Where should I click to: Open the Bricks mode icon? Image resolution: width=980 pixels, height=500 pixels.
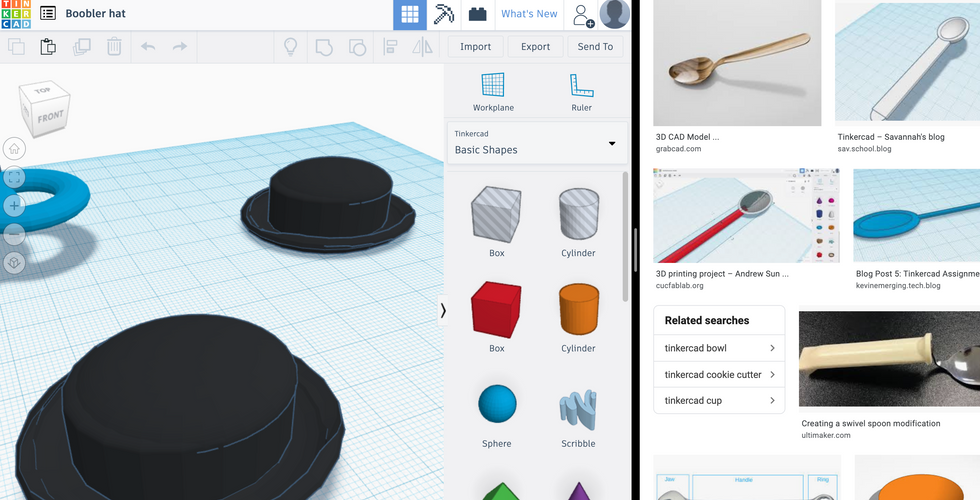pyautogui.click(x=478, y=14)
